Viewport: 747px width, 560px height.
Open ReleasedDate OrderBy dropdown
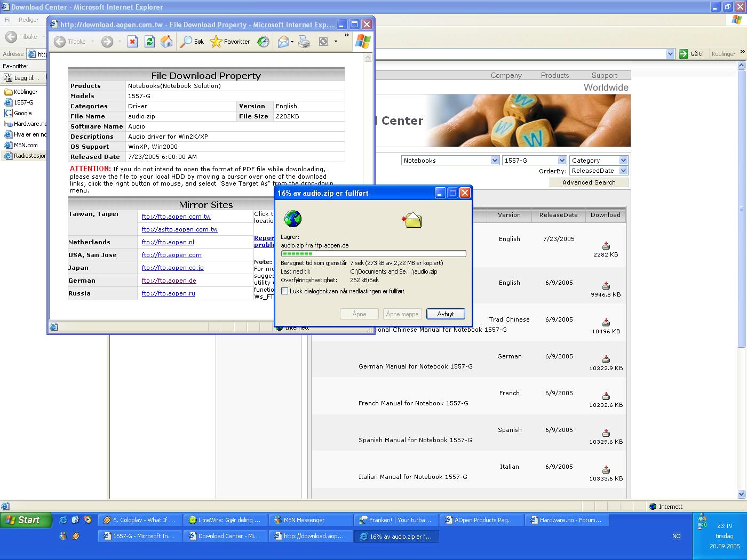[x=599, y=171]
